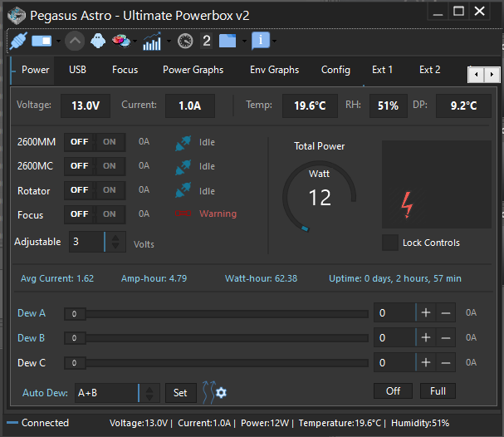The image size is (504, 437).
Task: Click tab strip left scroll arrow
Action: (x=476, y=75)
